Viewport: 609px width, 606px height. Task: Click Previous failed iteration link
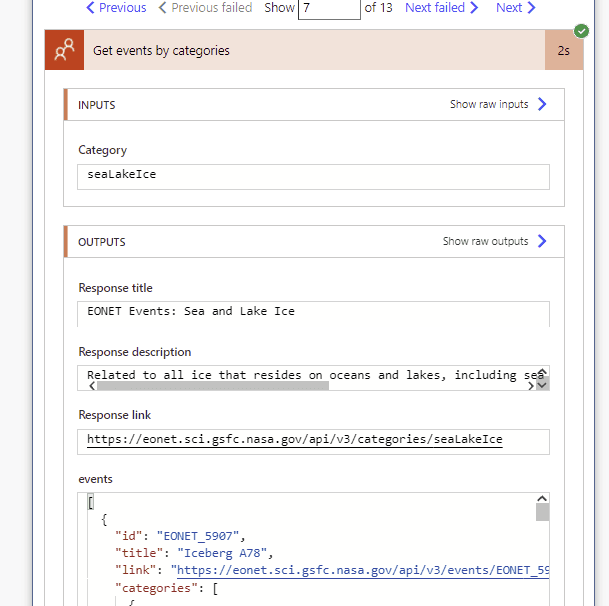(x=205, y=7)
